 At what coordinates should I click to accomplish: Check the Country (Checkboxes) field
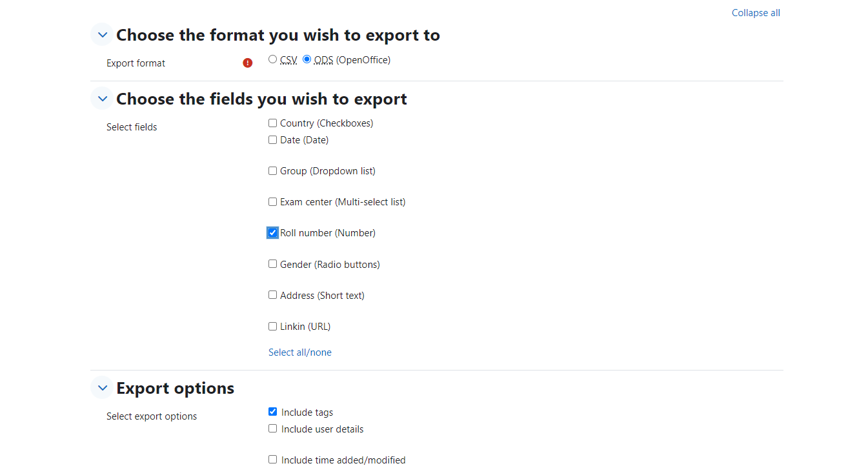[272, 123]
